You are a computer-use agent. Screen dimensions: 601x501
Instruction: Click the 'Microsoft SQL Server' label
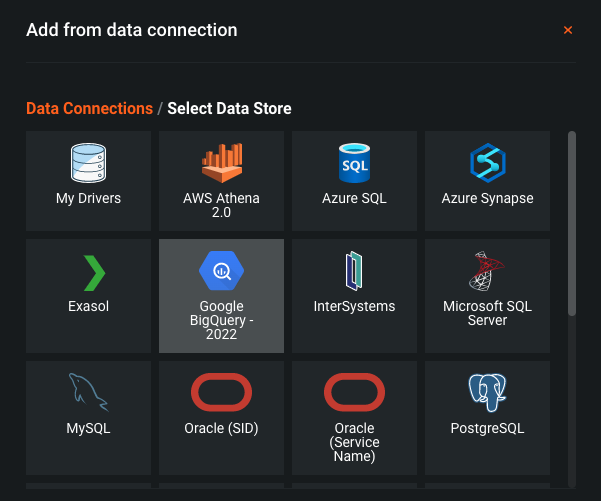point(488,313)
